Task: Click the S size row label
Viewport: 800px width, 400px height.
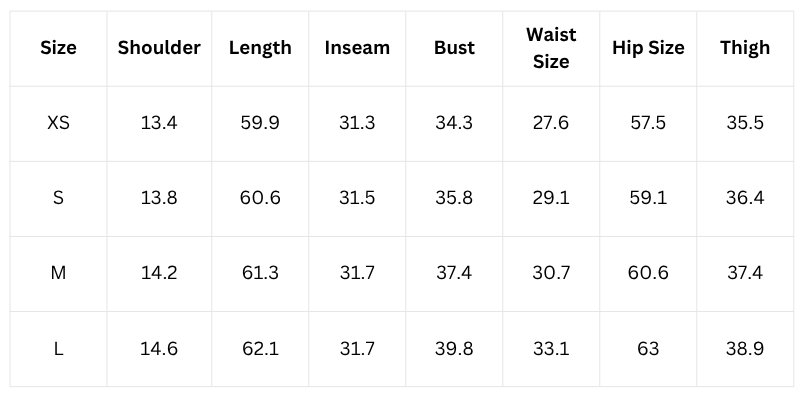Action: point(58,198)
